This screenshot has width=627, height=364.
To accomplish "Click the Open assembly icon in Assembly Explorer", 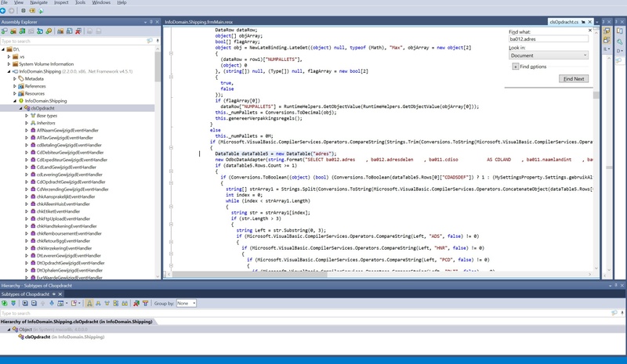I will pyautogui.click(x=5, y=31).
